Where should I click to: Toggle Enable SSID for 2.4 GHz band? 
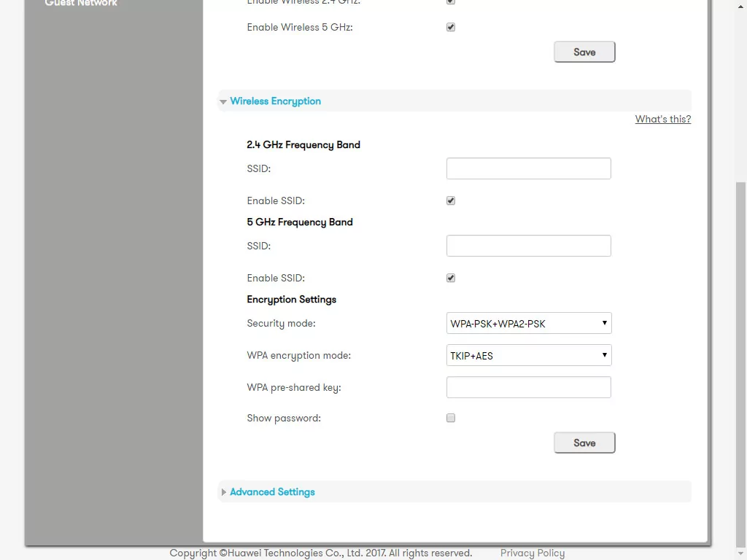(451, 201)
